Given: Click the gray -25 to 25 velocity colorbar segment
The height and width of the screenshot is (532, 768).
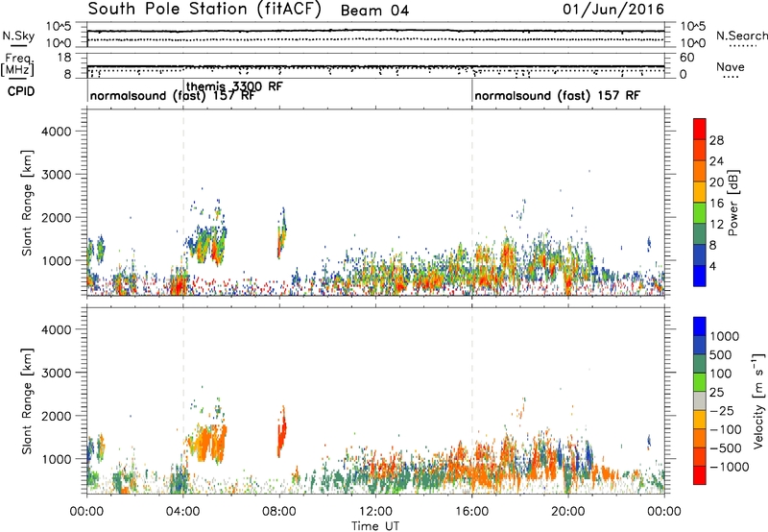Looking at the screenshot, I should pos(700,400).
